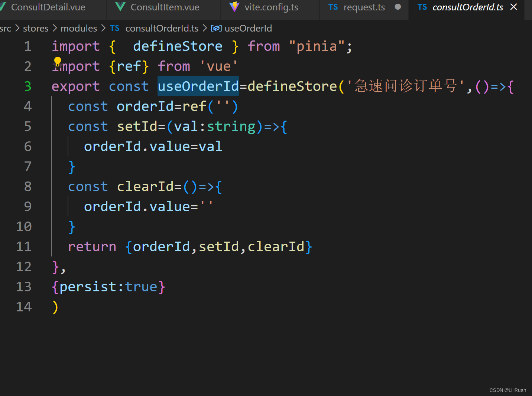Click the symbol icon before useOrderId breadcrumb
This screenshot has height=396, width=532.
pyautogui.click(x=216, y=28)
